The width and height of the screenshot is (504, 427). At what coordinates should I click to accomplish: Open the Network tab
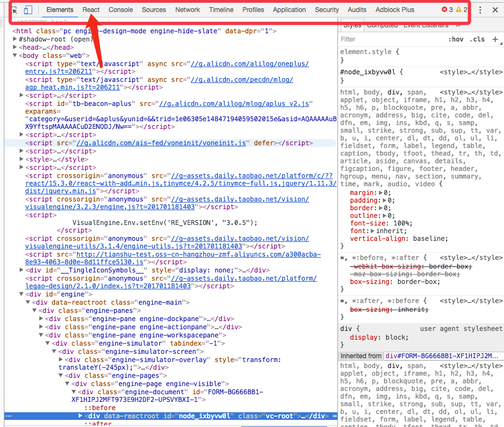tap(187, 10)
